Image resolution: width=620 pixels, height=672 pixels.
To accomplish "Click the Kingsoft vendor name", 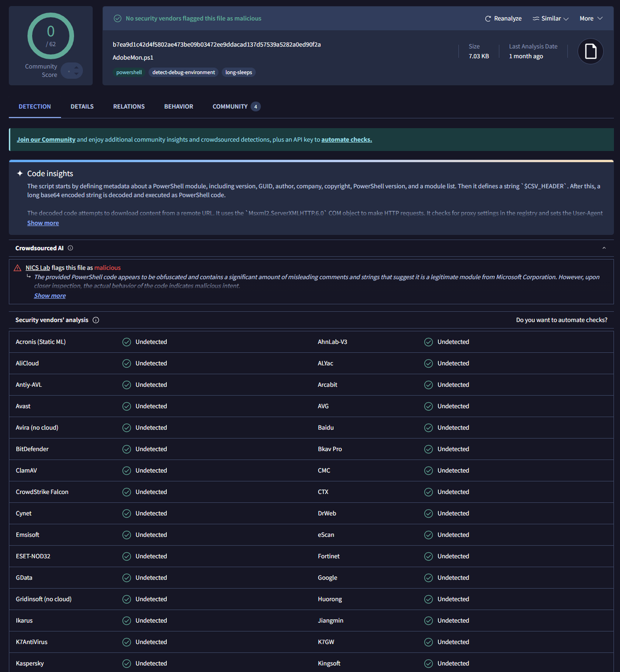I will (x=329, y=664).
